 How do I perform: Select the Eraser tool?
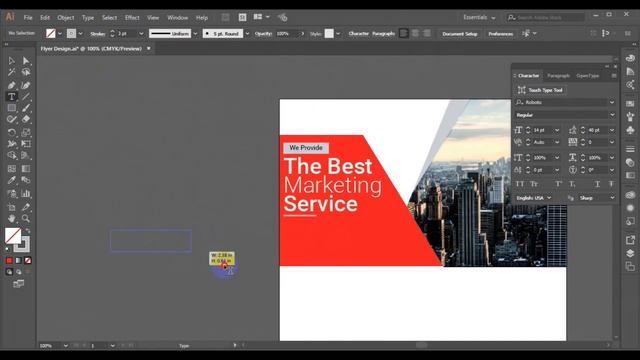point(26,119)
